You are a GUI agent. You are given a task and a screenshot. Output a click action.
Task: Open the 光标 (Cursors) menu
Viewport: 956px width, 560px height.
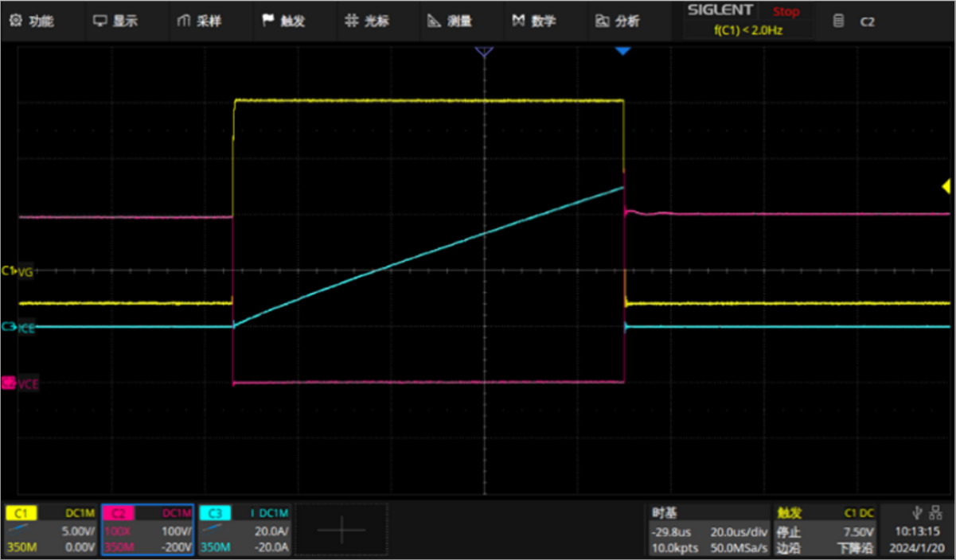[x=368, y=21]
